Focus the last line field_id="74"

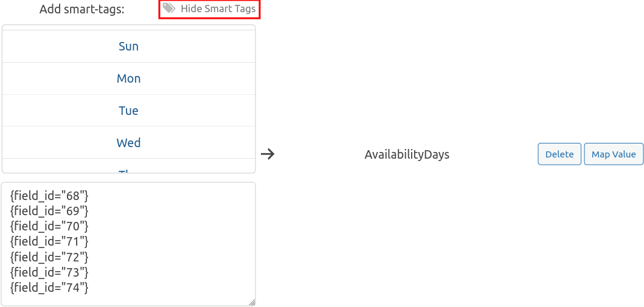(50, 287)
